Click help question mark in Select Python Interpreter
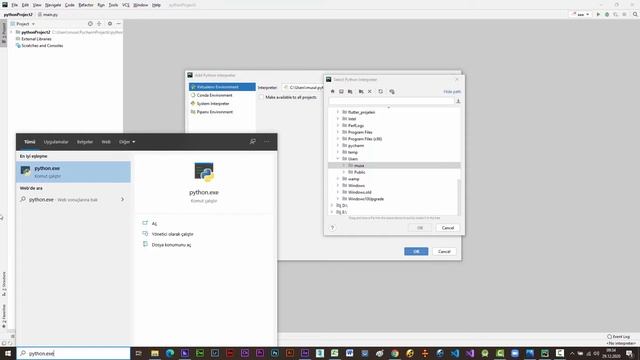 (332, 228)
